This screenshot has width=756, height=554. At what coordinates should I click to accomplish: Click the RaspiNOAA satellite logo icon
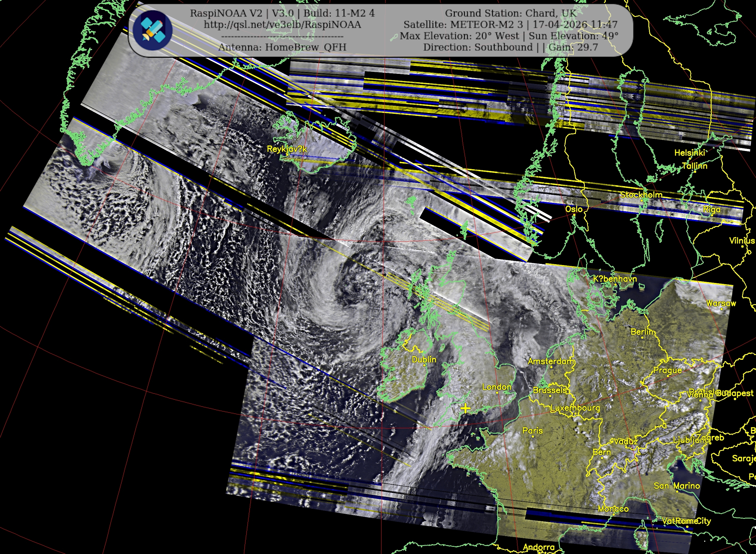153,30
